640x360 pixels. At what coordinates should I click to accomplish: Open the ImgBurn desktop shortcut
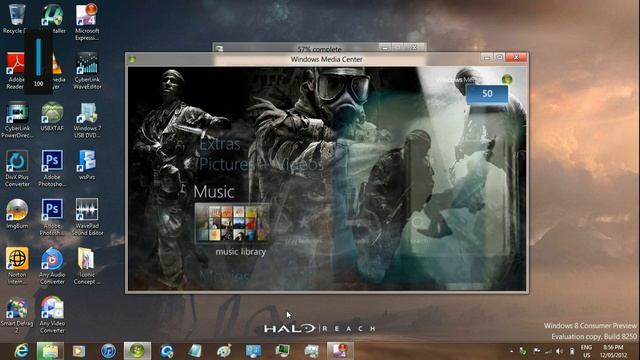pyautogui.click(x=17, y=213)
